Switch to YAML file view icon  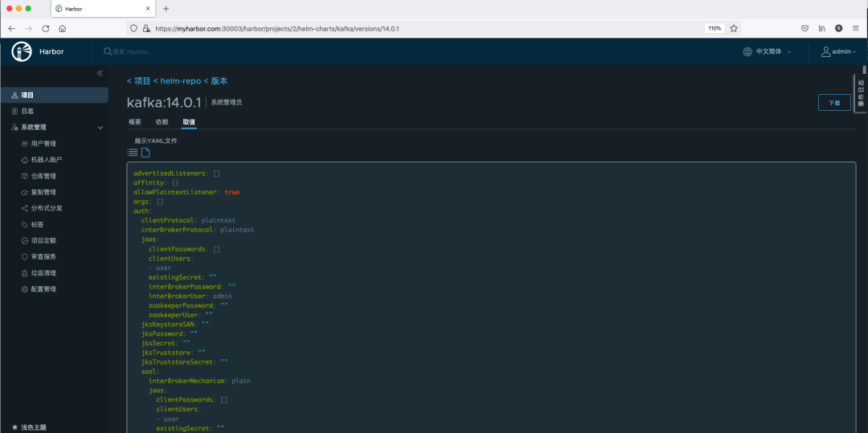145,153
